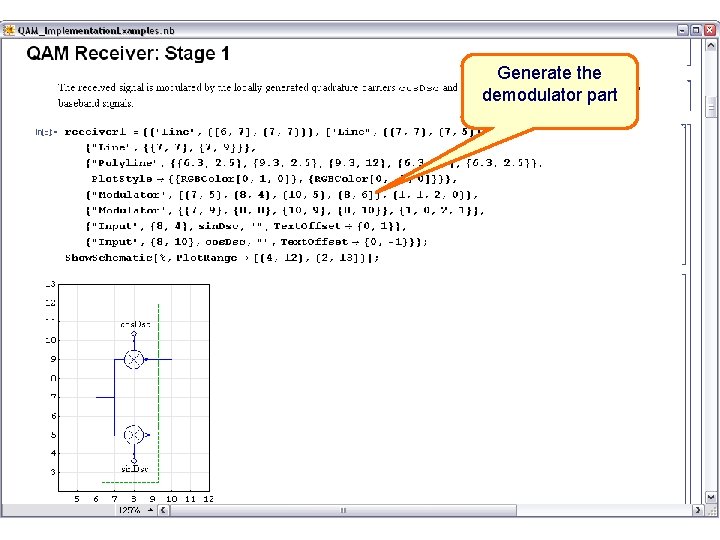Select the title cell bracket at top right
Viewport: 720px width, 540px height.
coord(689,53)
